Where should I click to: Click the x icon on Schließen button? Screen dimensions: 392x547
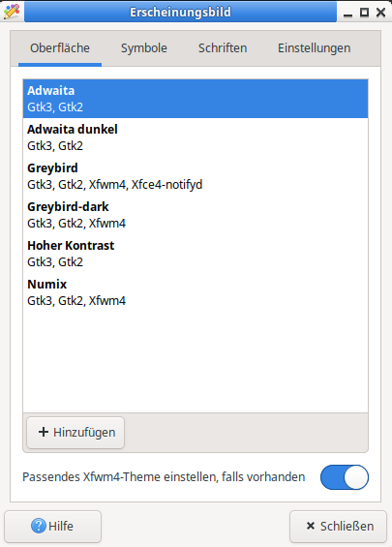click(311, 526)
